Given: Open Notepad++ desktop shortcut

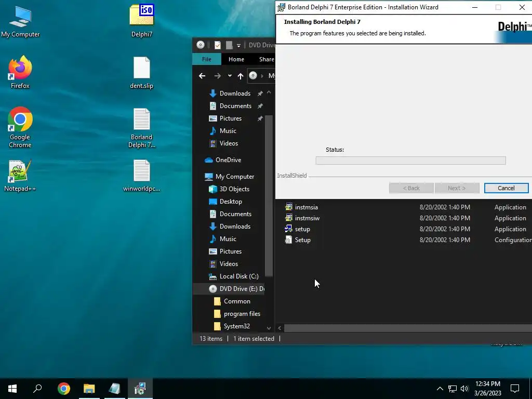Looking at the screenshot, I should [20, 176].
